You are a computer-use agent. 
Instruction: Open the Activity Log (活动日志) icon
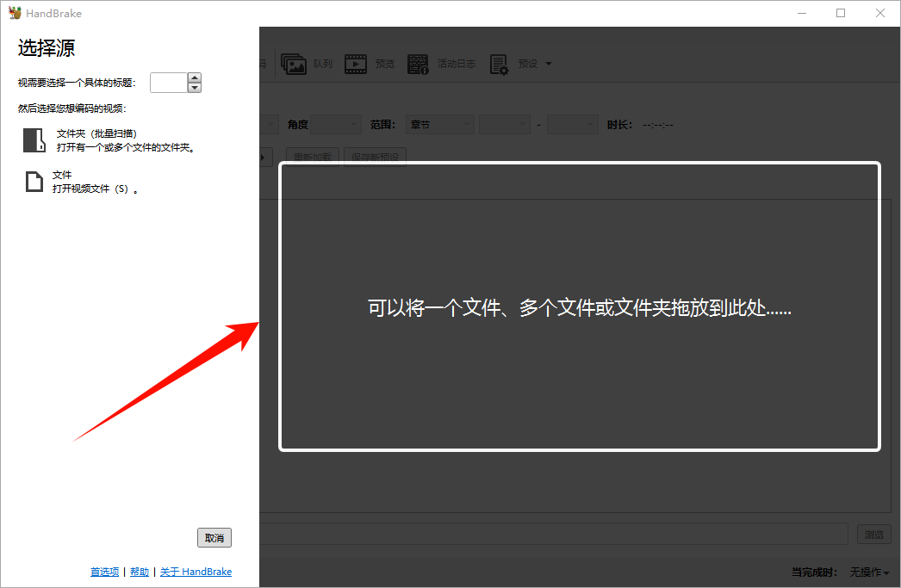[418, 65]
